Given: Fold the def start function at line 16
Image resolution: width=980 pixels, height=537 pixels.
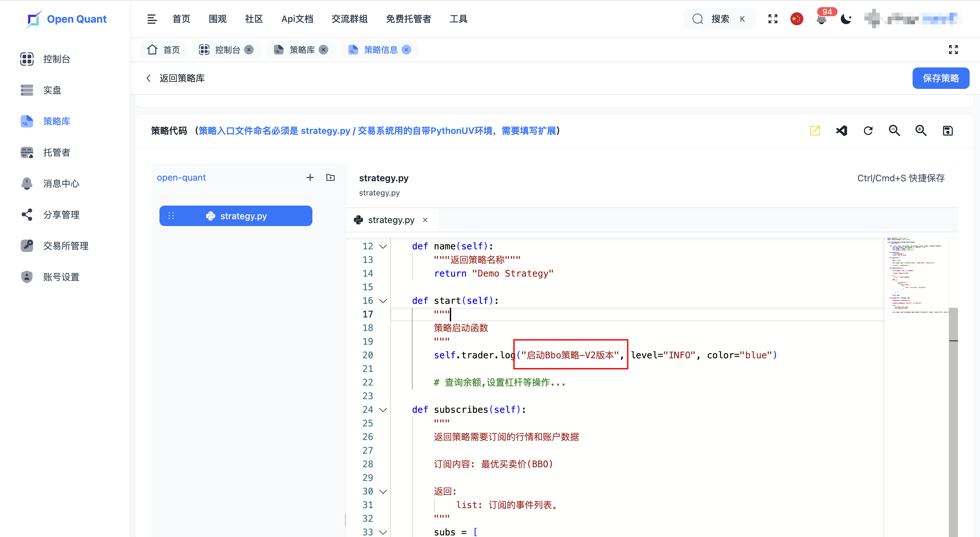Looking at the screenshot, I should [383, 301].
